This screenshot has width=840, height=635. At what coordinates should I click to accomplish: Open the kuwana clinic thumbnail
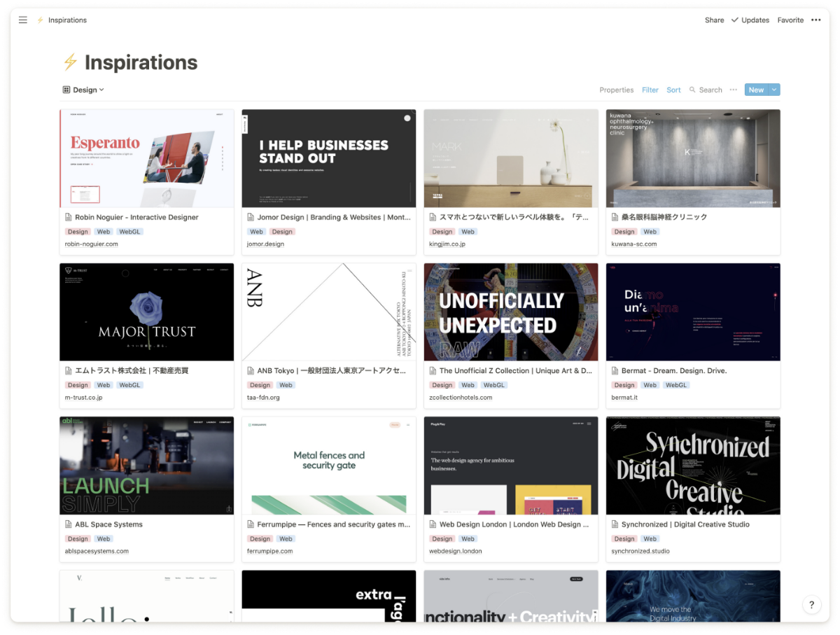[693, 158]
